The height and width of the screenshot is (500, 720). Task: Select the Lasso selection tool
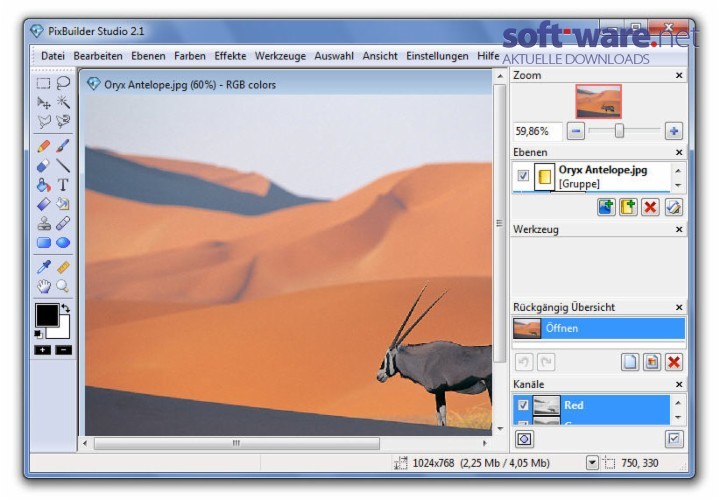click(x=63, y=83)
